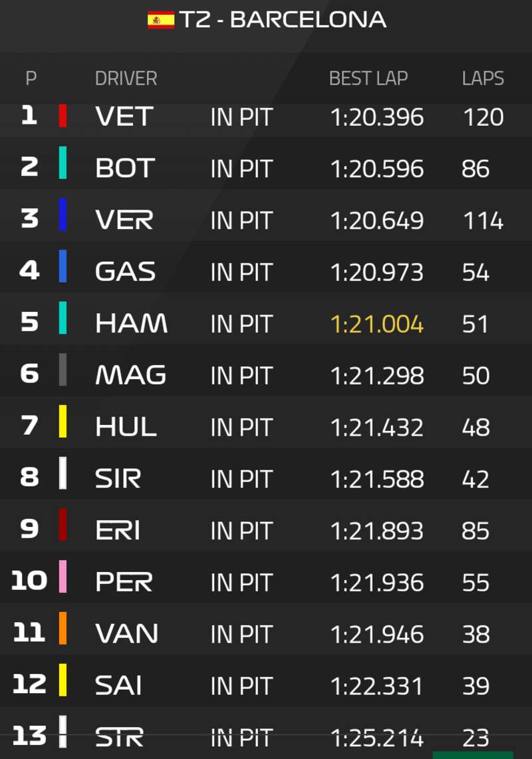The image size is (532, 759).
Task: Click the Spanish flag icon
Action: pos(160,20)
